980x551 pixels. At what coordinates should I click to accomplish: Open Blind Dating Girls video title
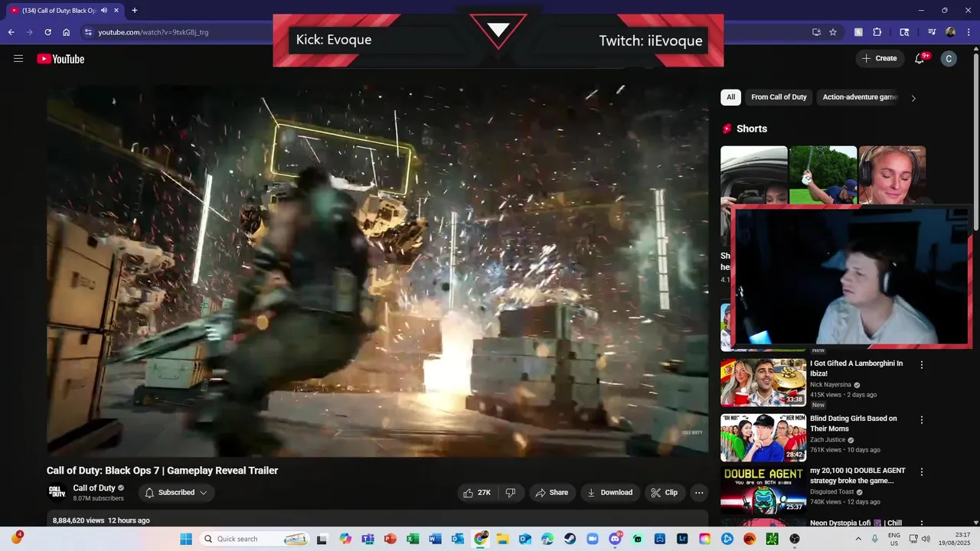[853, 423]
